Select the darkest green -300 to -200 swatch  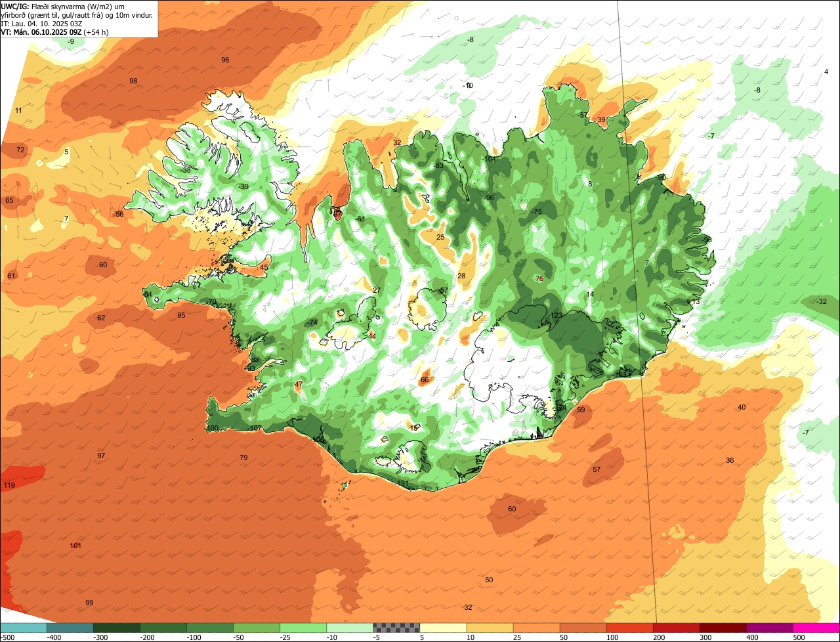[x=116, y=628]
